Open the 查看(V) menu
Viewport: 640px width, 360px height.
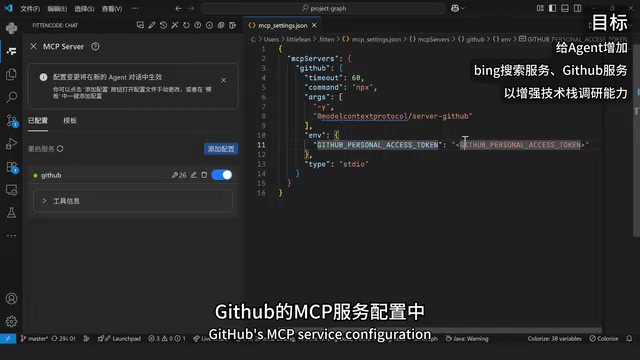click(112, 9)
